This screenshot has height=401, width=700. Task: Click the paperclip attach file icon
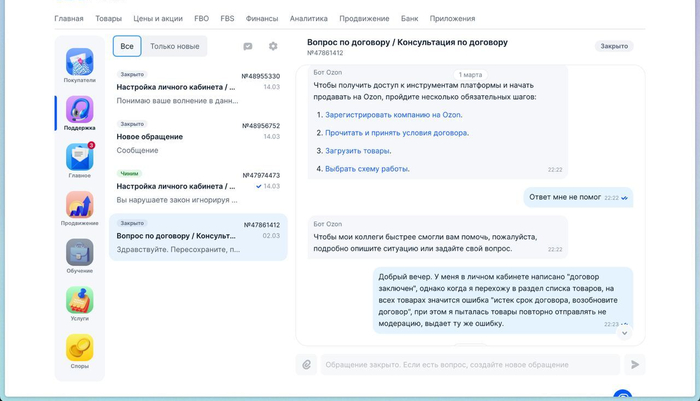pyautogui.click(x=307, y=365)
